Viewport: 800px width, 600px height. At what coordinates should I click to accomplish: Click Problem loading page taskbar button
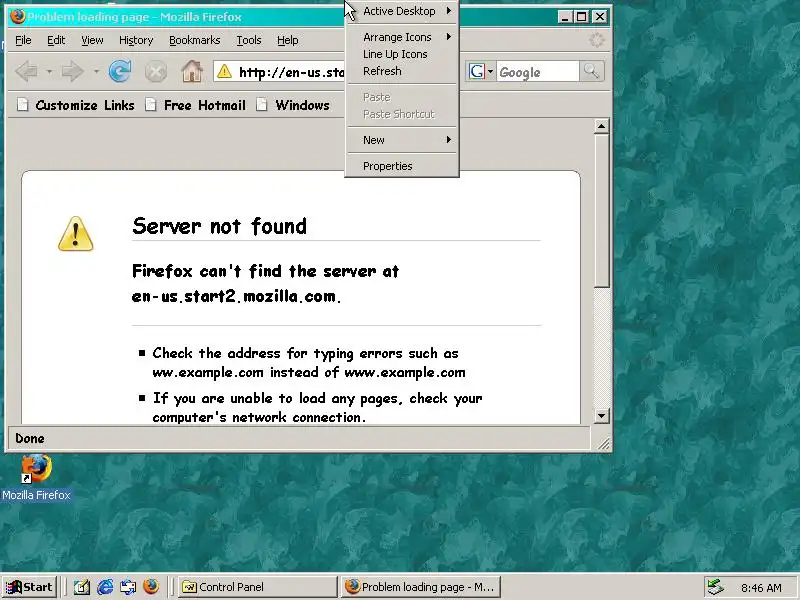pyautogui.click(x=420, y=587)
